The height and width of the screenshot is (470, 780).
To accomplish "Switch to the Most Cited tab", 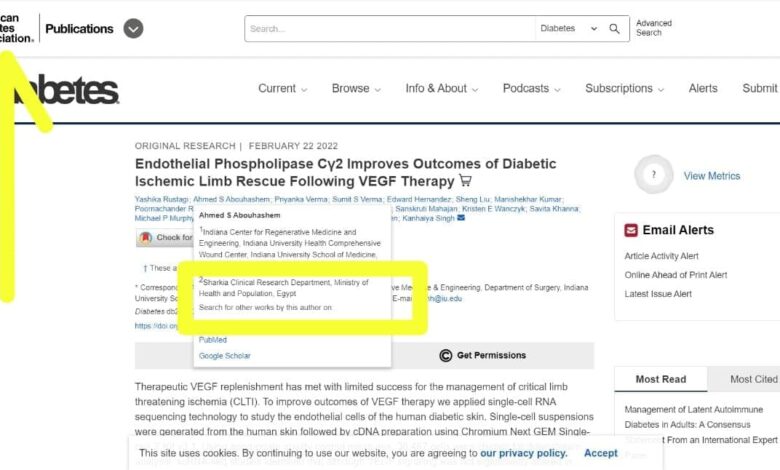I will coord(753,379).
